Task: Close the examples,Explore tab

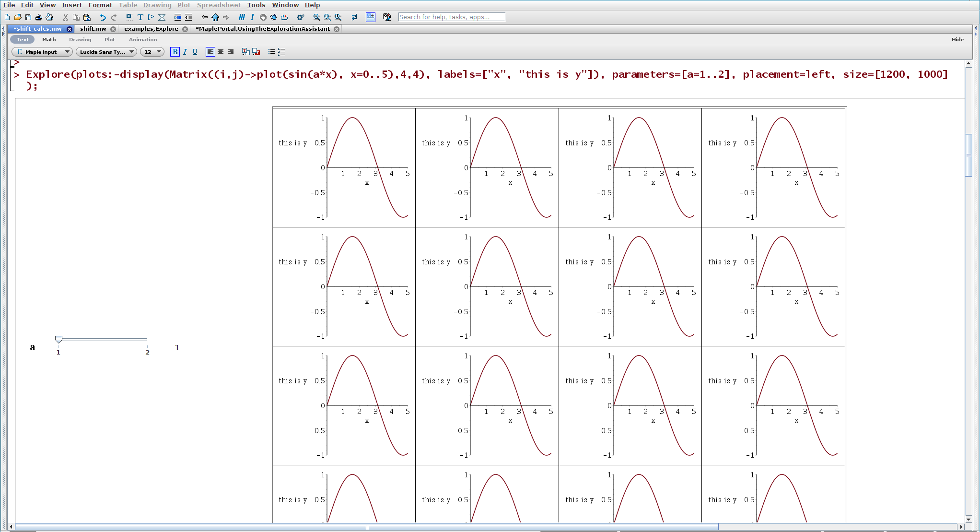Action: coord(185,29)
